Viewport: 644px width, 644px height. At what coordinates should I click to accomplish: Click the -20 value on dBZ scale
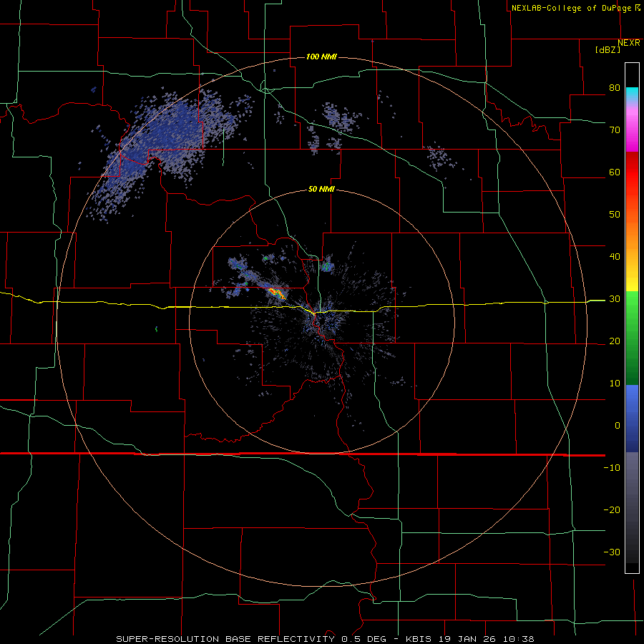tap(612, 510)
